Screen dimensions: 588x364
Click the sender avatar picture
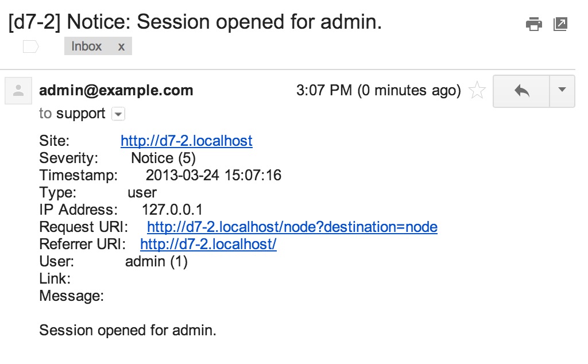point(18,91)
